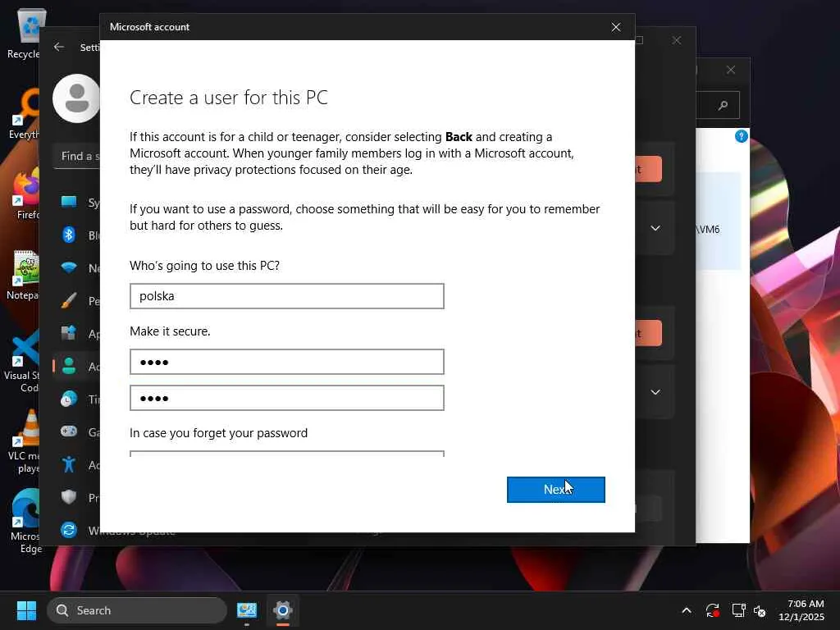Click the taskbar Search box

(137, 610)
